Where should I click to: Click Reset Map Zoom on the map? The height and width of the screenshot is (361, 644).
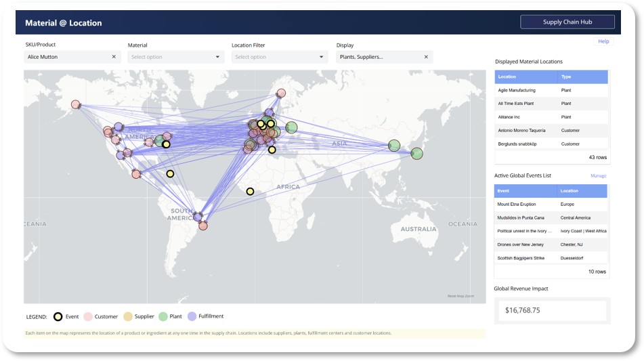pos(460,296)
